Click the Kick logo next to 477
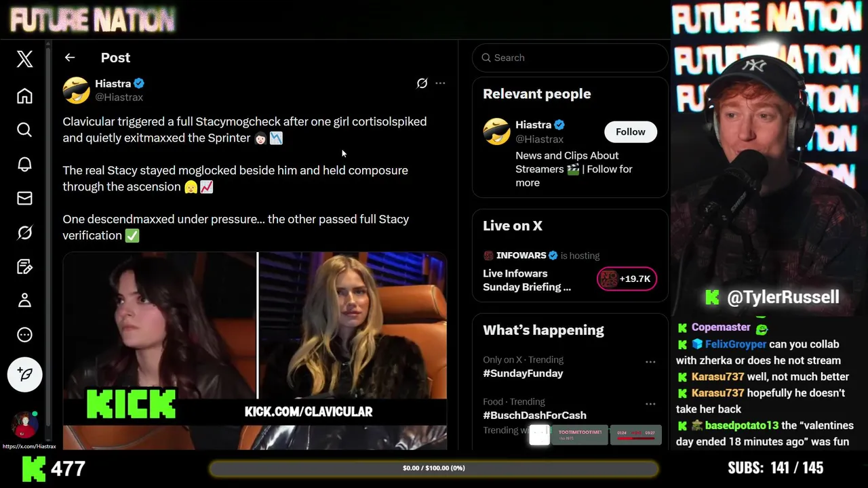Image resolution: width=868 pixels, height=488 pixels. click(x=34, y=468)
